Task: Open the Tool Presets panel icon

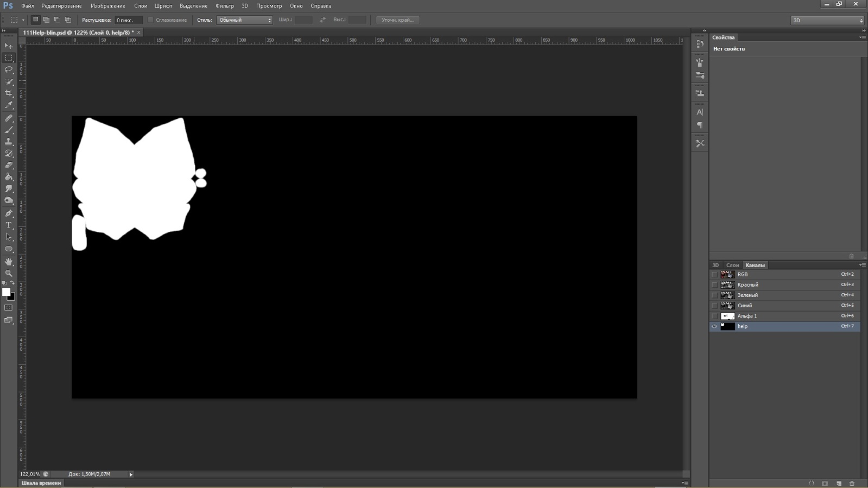Action: pyautogui.click(x=700, y=143)
